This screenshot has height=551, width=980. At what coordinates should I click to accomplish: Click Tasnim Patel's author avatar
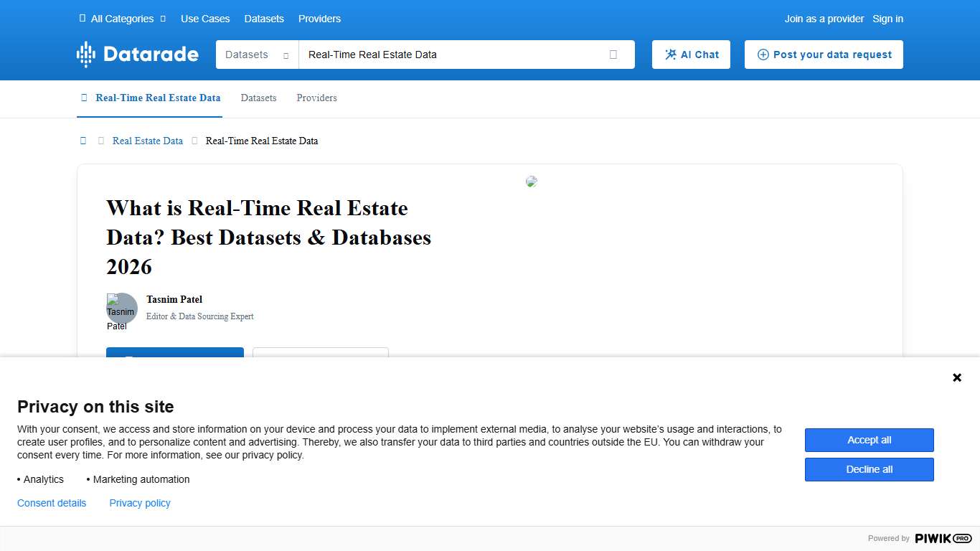[x=121, y=310]
